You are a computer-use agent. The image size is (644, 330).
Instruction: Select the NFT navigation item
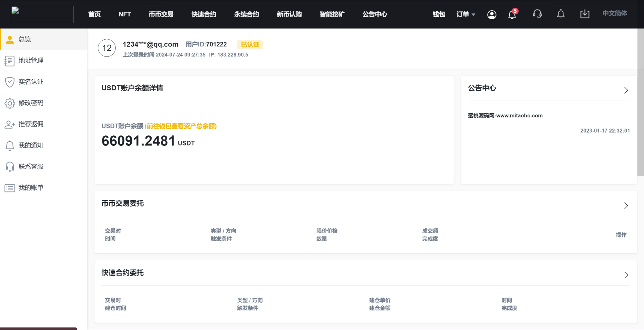click(125, 14)
